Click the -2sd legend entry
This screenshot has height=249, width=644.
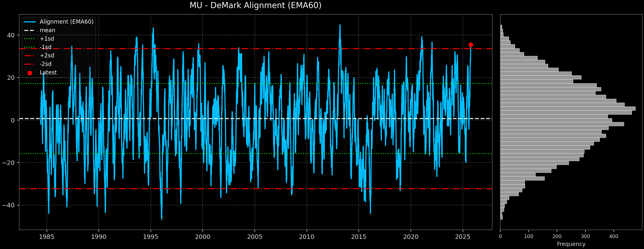click(x=45, y=64)
